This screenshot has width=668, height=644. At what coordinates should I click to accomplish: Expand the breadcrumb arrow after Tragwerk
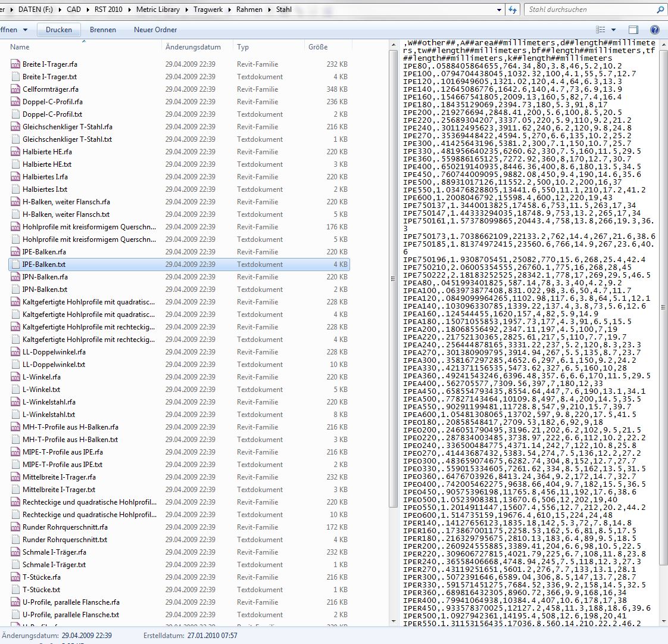[230, 10]
